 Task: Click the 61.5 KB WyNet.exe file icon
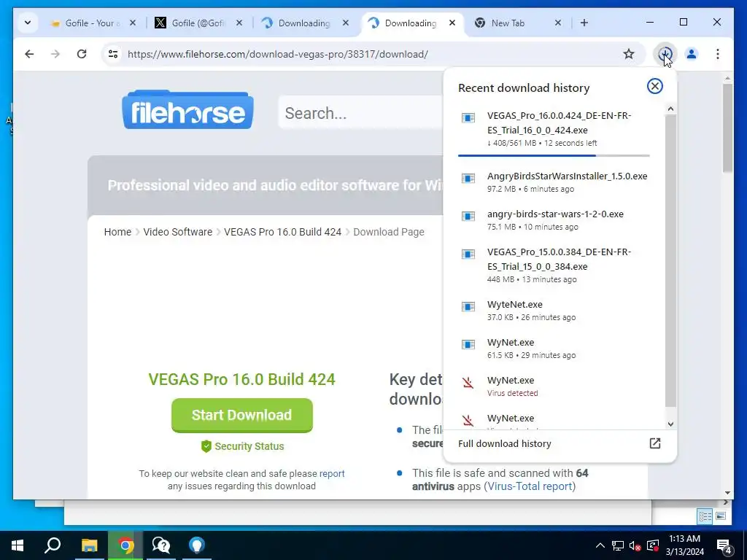tap(468, 344)
